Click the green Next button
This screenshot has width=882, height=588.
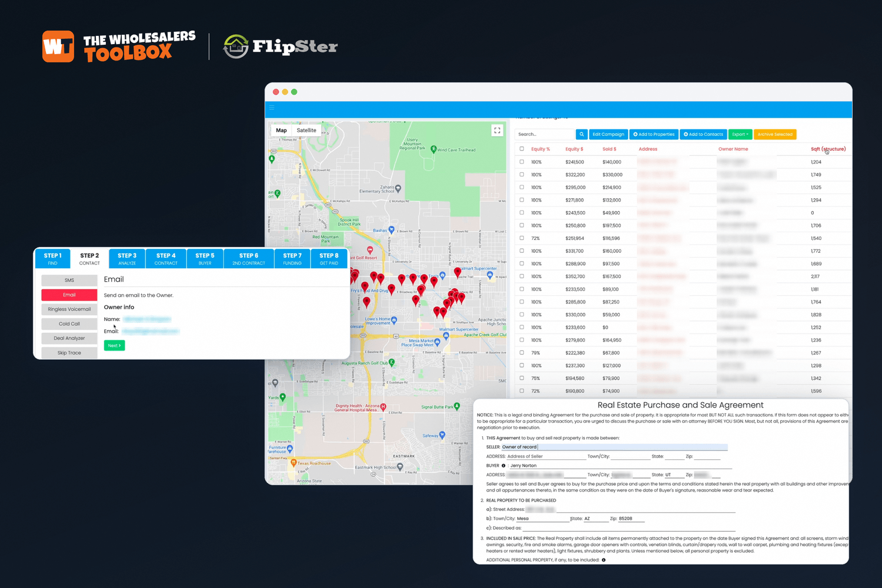click(114, 346)
